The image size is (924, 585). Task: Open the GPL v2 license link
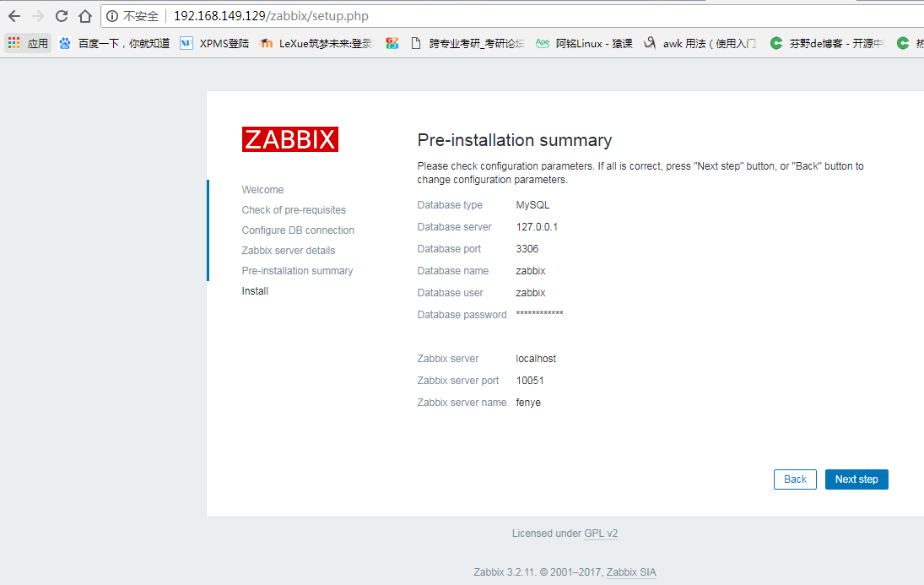tap(601, 534)
